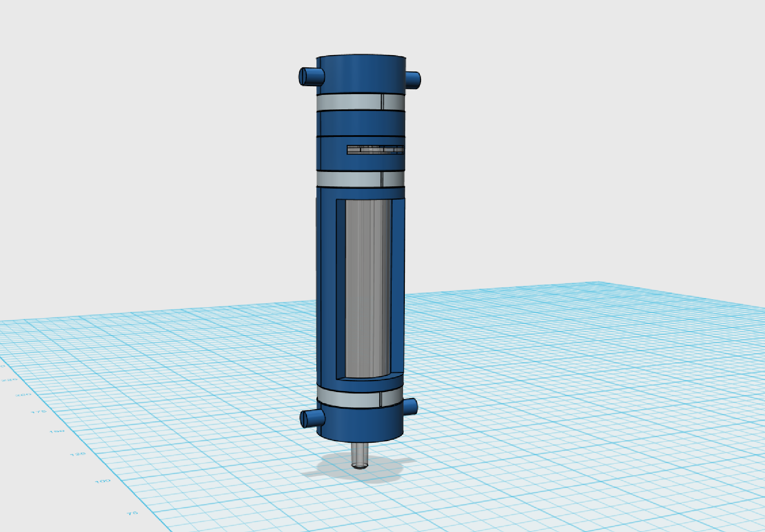Select the top blue cap of the cylinder
This screenshot has width=765, height=532.
pyautogui.click(x=361, y=75)
